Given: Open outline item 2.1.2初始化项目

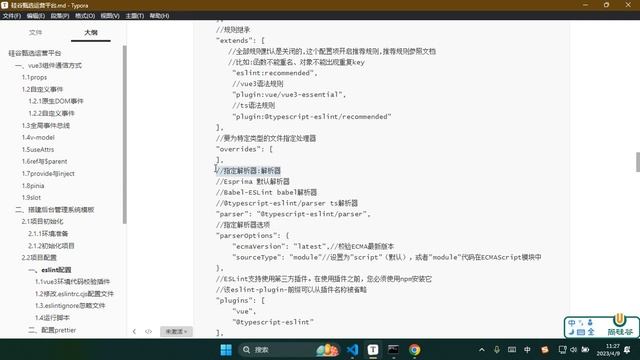Looking at the screenshot, I should click(x=51, y=246).
